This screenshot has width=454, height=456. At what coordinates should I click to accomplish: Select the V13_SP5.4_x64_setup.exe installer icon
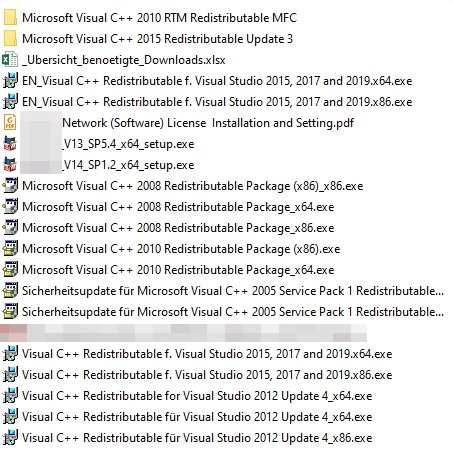[10, 143]
